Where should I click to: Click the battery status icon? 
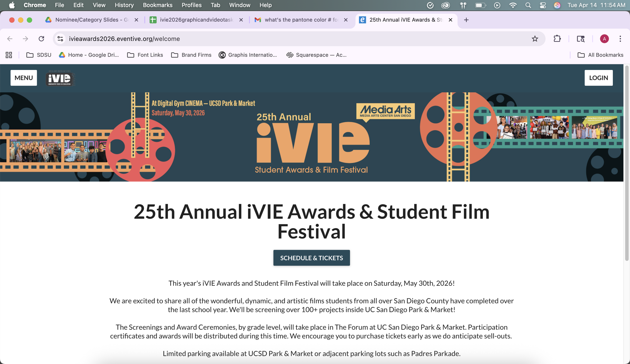pyautogui.click(x=481, y=5)
